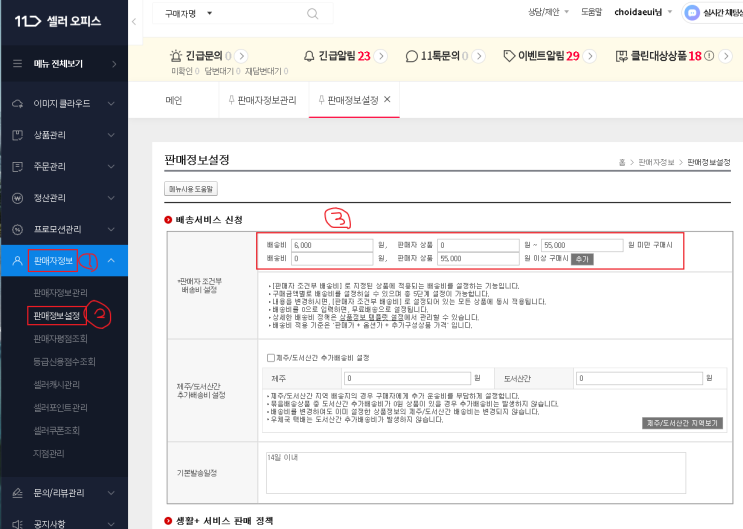
Task: Open the hamburger menu icon for 메뉴 전체보기
Action: [18, 64]
